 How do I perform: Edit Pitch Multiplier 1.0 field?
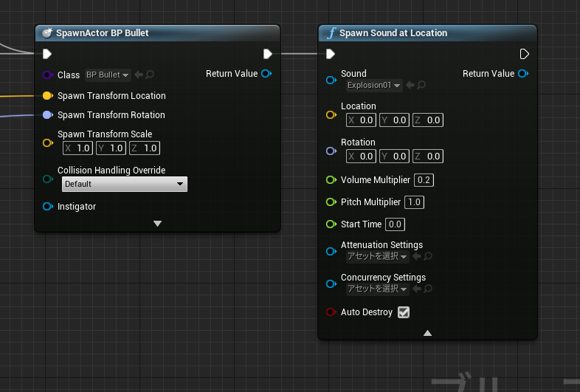(414, 202)
